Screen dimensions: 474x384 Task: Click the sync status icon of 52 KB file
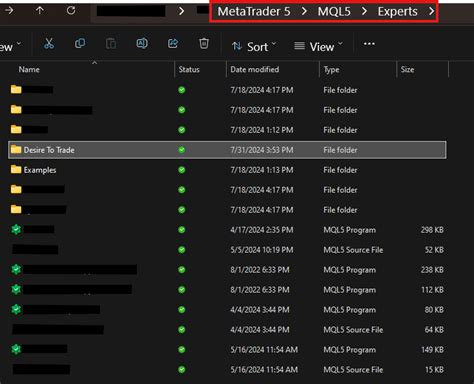(182, 250)
